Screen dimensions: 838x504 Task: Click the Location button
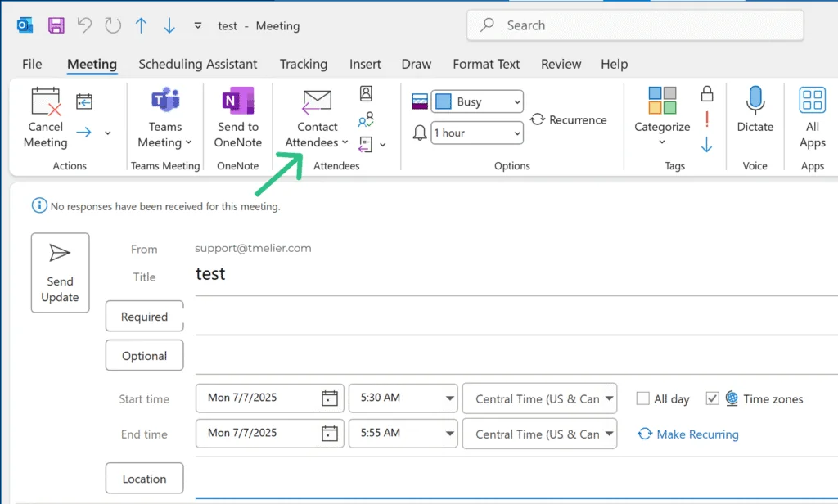point(144,479)
